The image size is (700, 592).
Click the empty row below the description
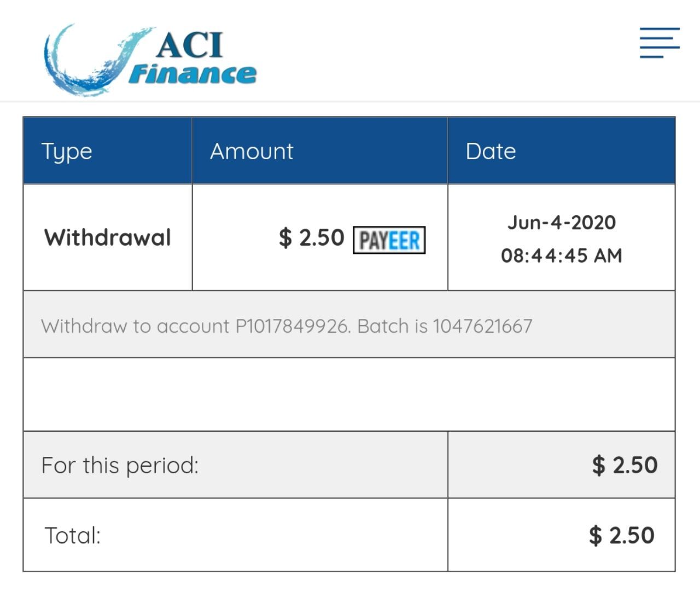point(349,394)
